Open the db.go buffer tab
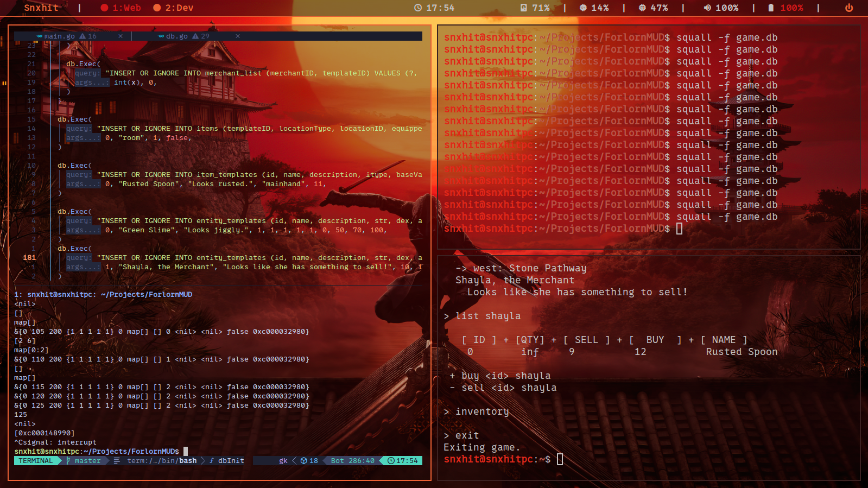Image resolution: width=868 pixels, height=488 pixels. click(x=176, y=36)
